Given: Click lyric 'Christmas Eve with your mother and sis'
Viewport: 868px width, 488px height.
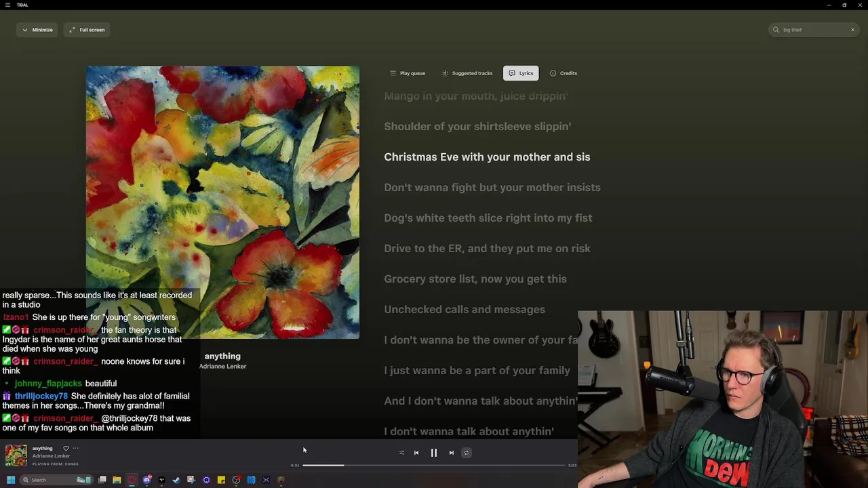Looking at the screenshot, I should point(487,157).
